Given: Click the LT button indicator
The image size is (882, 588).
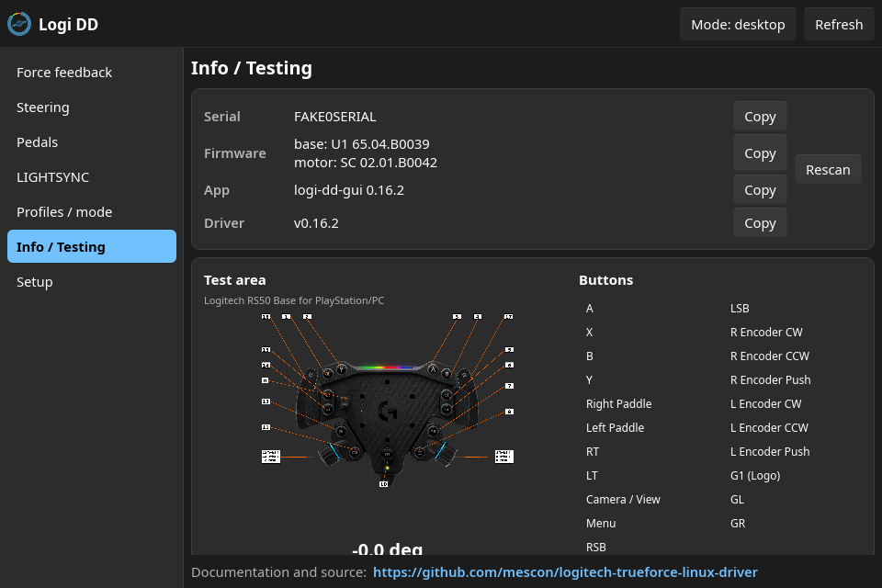Looking at the screenshot, I should point(592,476).
